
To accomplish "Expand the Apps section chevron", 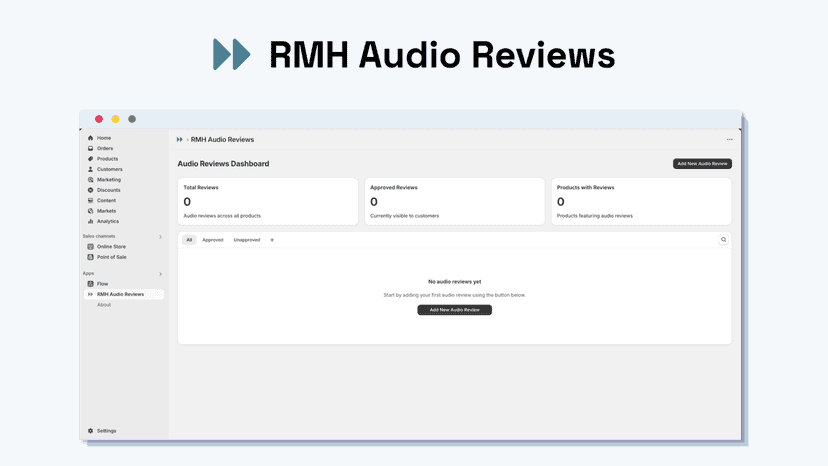I will click(161, 274).
